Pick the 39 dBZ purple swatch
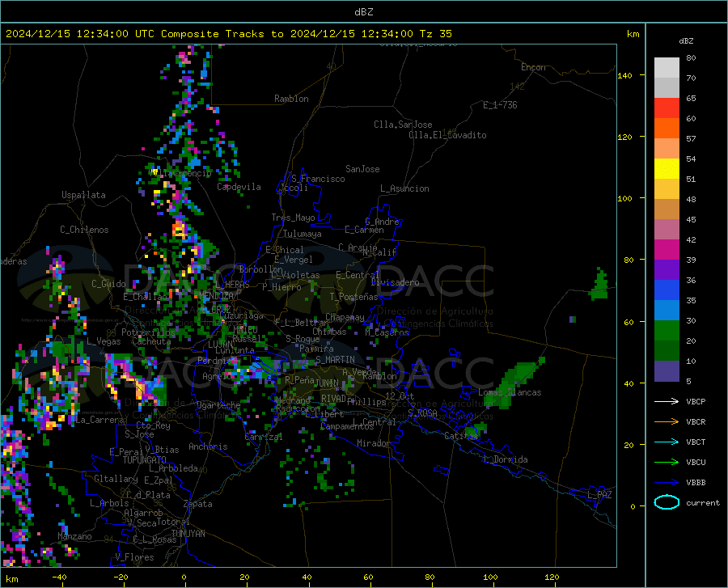Screen dimensions: 728x588 click(x=667, y=269)
